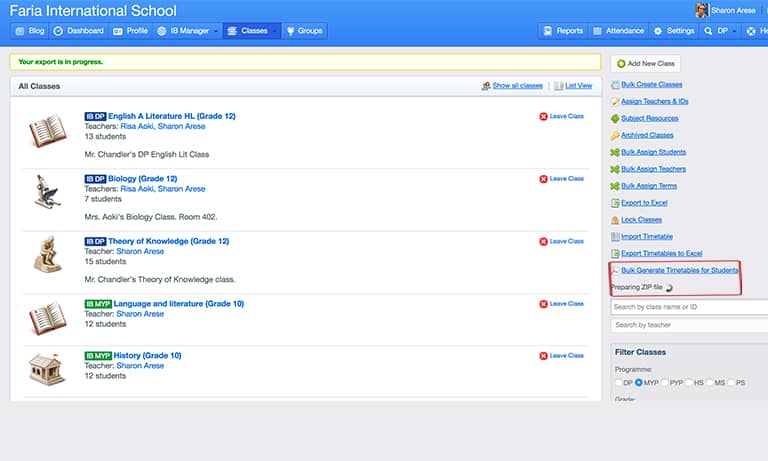Click the key icon beside Archived Classes
Image resolution: width=768 pixels, height=461 pixels.
(x=615, y=135)
